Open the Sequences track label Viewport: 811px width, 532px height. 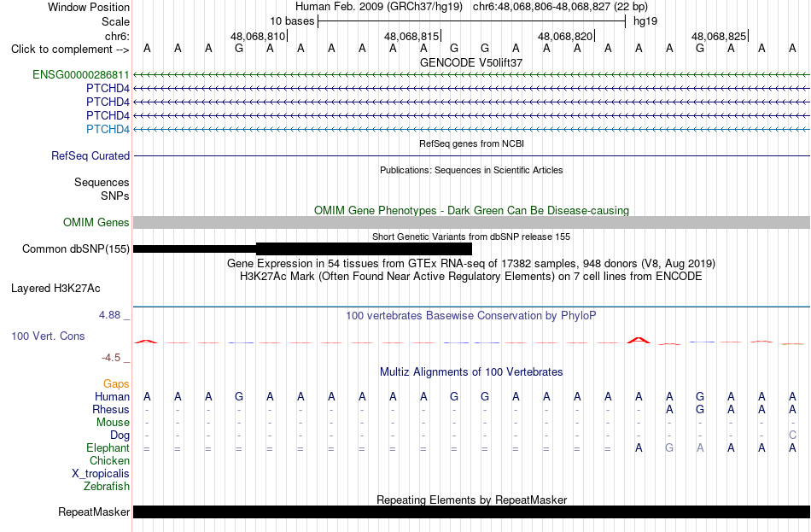102,182
